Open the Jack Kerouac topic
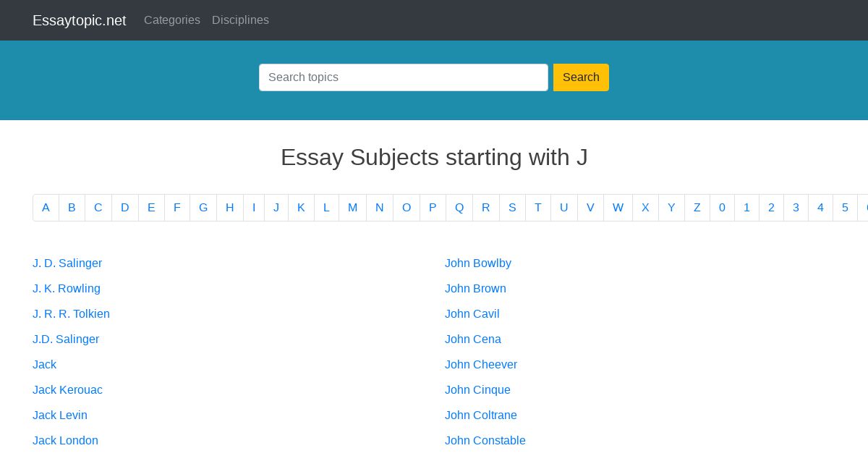This screenshot has width=868, height=456. 67,390
